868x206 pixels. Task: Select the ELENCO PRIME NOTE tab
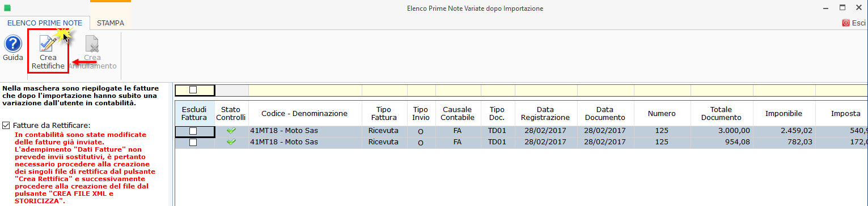[x=45, y=23]
